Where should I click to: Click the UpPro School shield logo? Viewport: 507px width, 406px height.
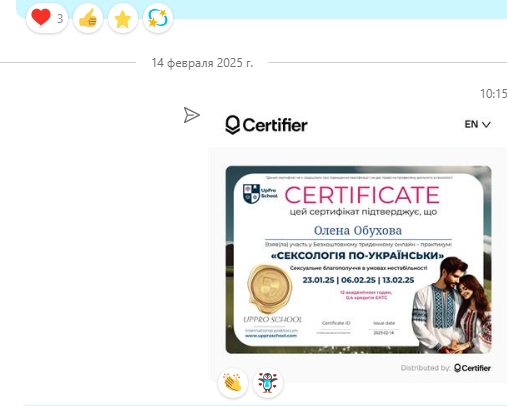pos(251,194)
